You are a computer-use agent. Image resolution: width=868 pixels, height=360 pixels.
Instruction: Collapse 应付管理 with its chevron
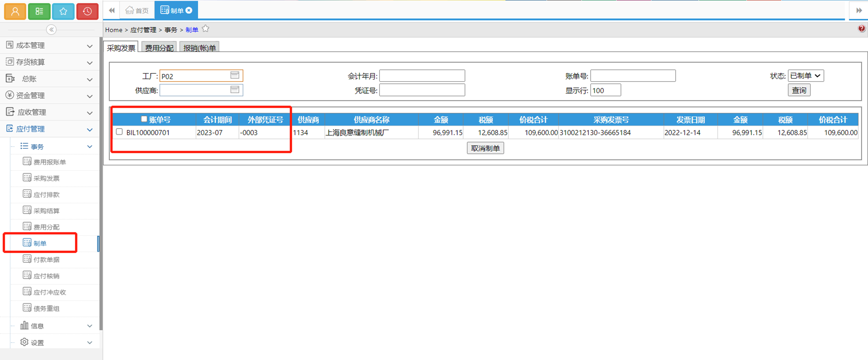click(x=90, y=130)
